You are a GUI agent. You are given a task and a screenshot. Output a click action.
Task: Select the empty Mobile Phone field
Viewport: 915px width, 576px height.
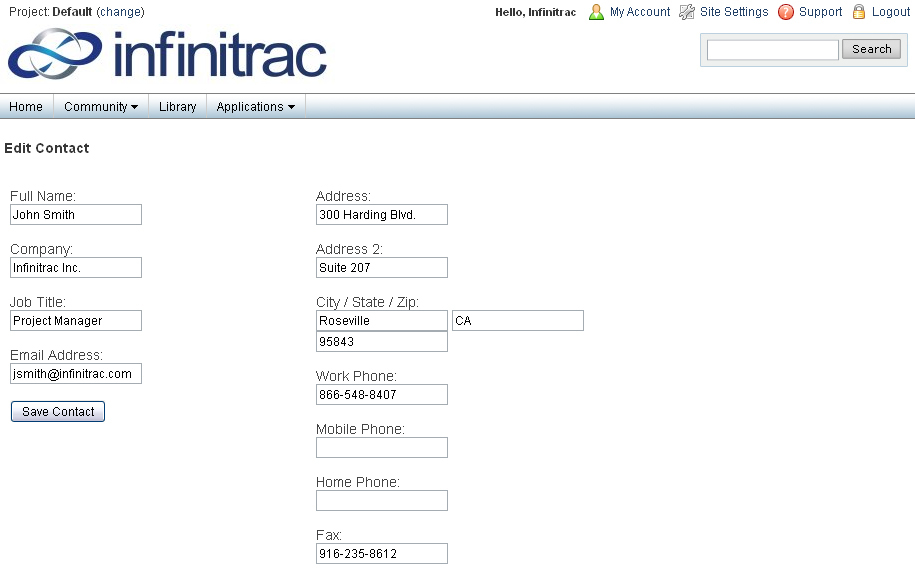pyautogui.click(x=382, y=448)
